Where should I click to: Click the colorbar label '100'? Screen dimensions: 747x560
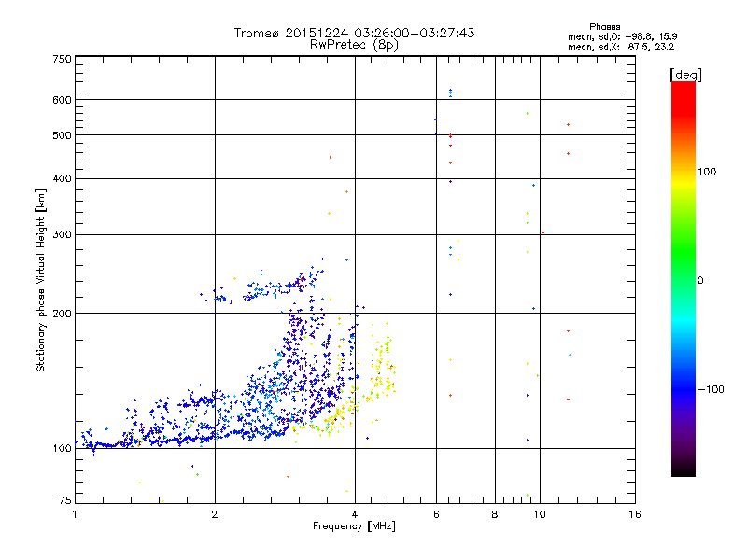[x=707, y=172]
